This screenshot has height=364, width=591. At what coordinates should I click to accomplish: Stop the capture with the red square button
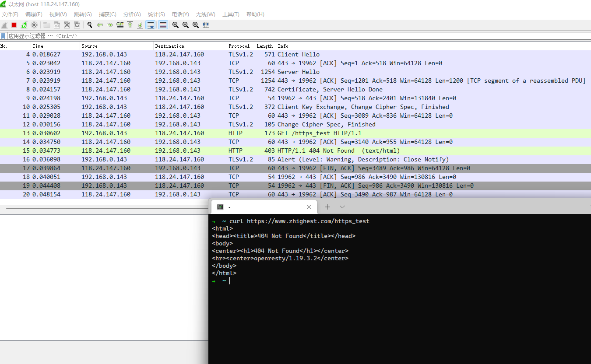tap(14, 25)
